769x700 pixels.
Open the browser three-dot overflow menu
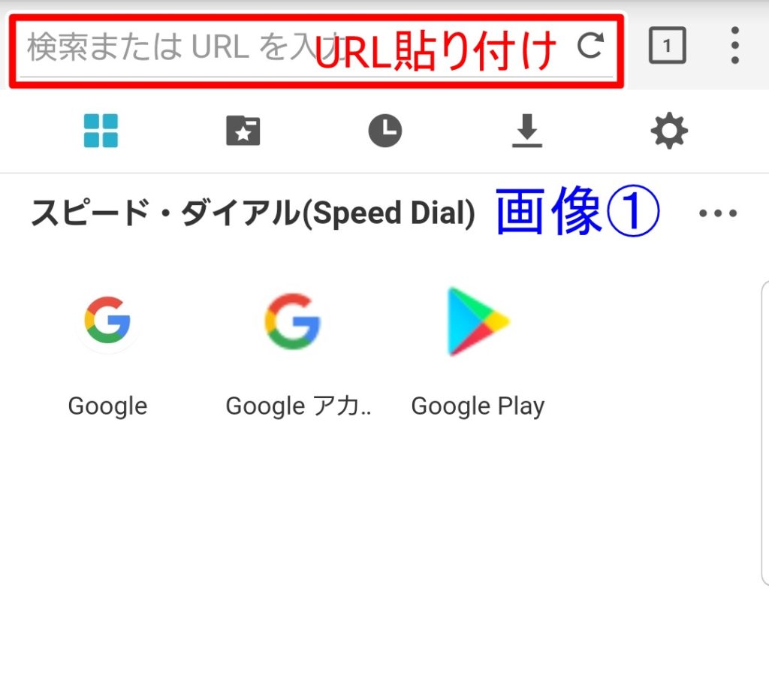point(734,45)
